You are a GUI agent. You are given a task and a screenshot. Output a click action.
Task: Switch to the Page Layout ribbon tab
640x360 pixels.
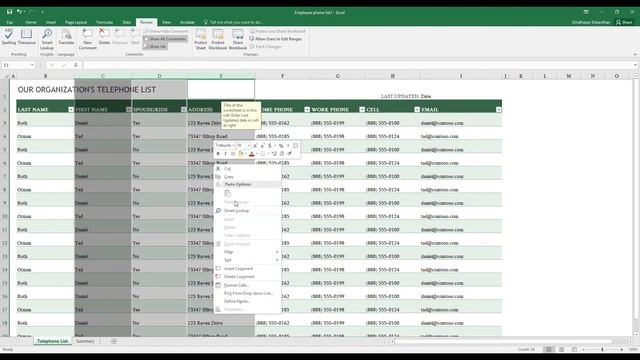76,22
